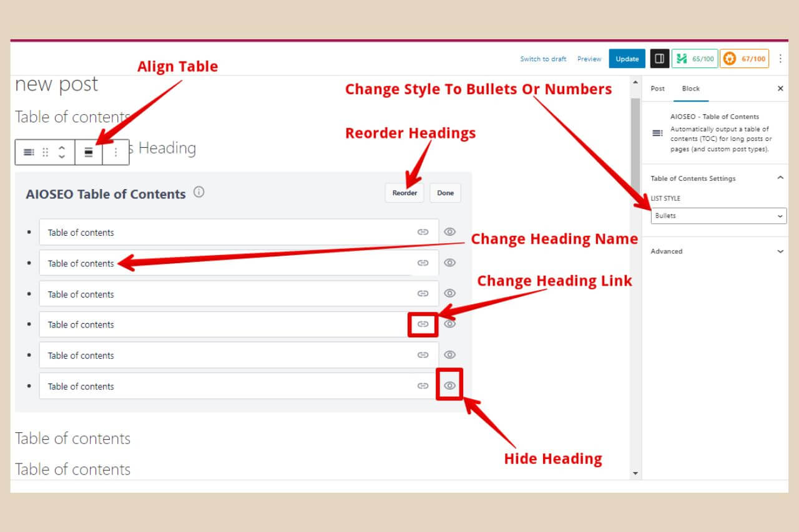Click the Reorder button

(x=404, y=193)
